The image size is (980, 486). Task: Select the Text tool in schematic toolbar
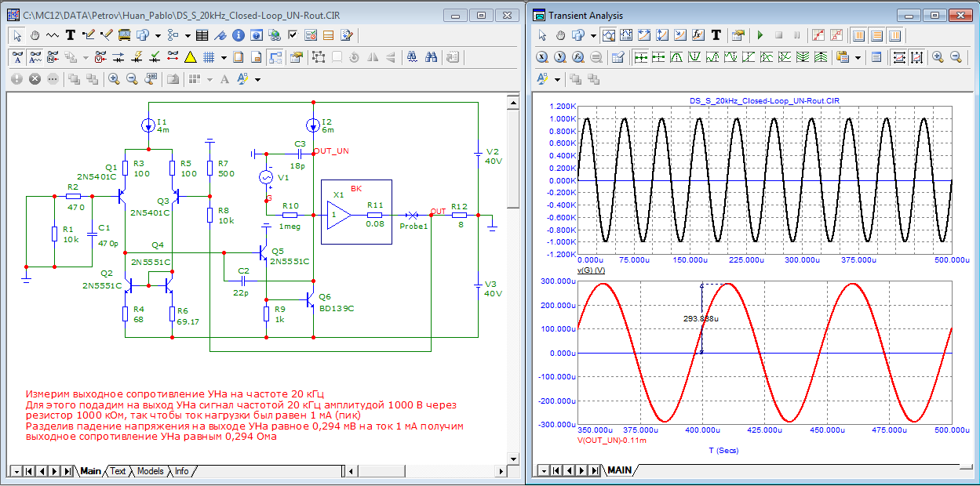tap(71, 35)
